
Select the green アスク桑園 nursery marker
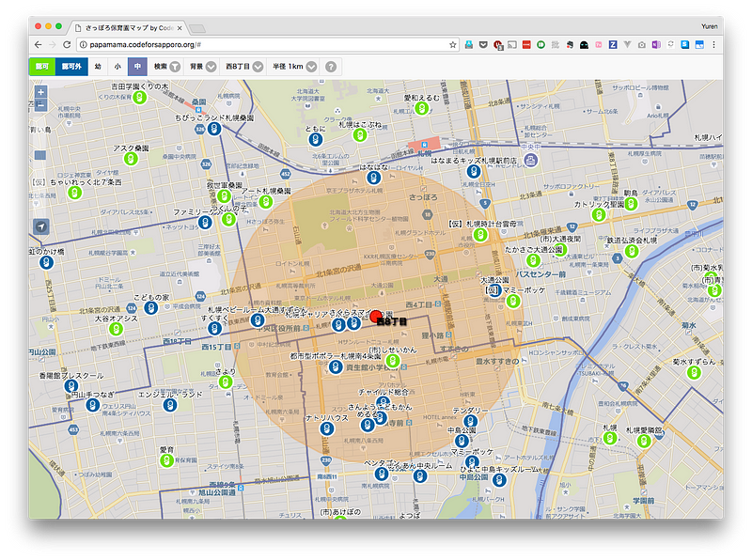(131, 160)
